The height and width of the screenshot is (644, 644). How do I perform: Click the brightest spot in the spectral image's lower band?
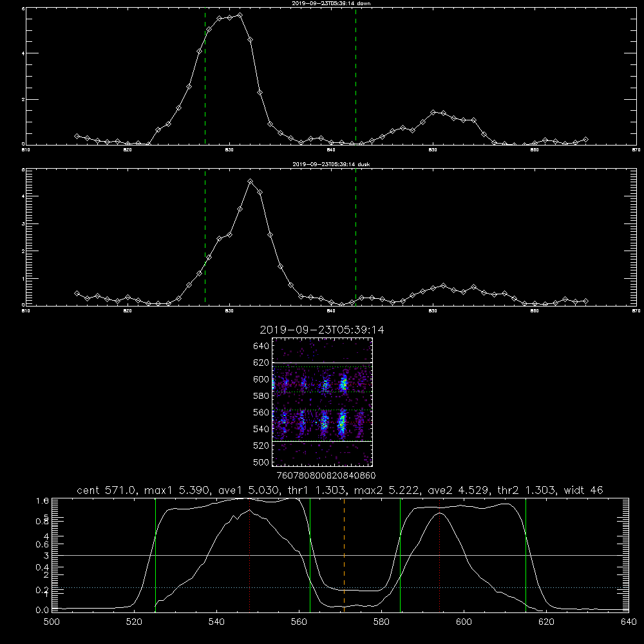342,423
